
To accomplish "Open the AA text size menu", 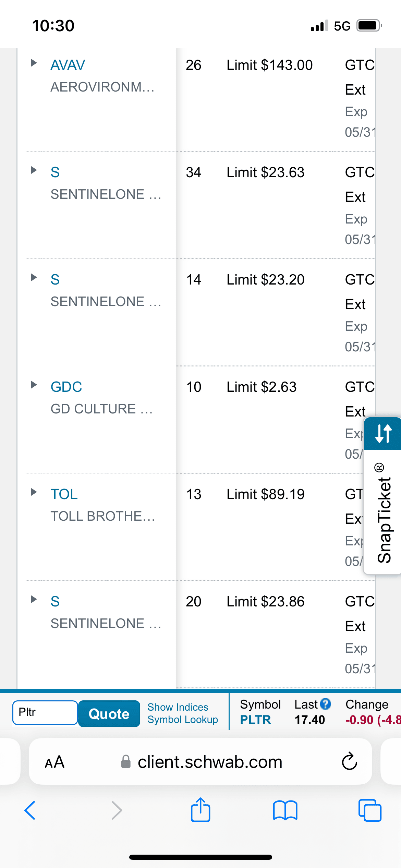I will pyautogui.click(x=54, y=762).
